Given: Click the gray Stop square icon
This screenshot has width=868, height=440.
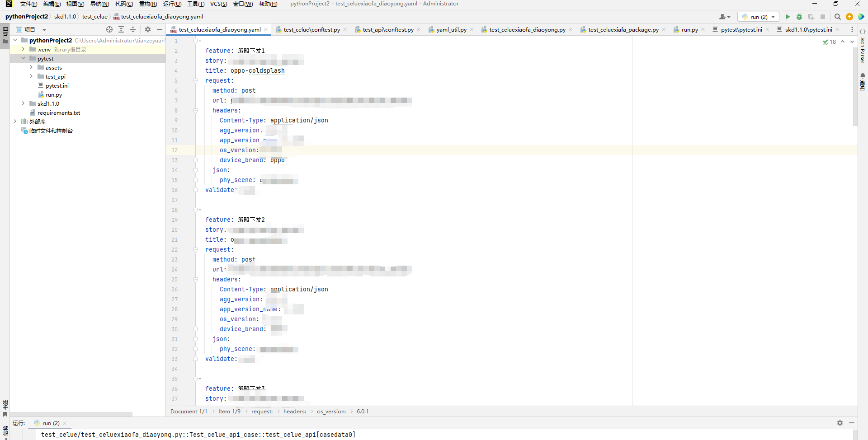Looking at the screenshot, I should coord(823,17).
